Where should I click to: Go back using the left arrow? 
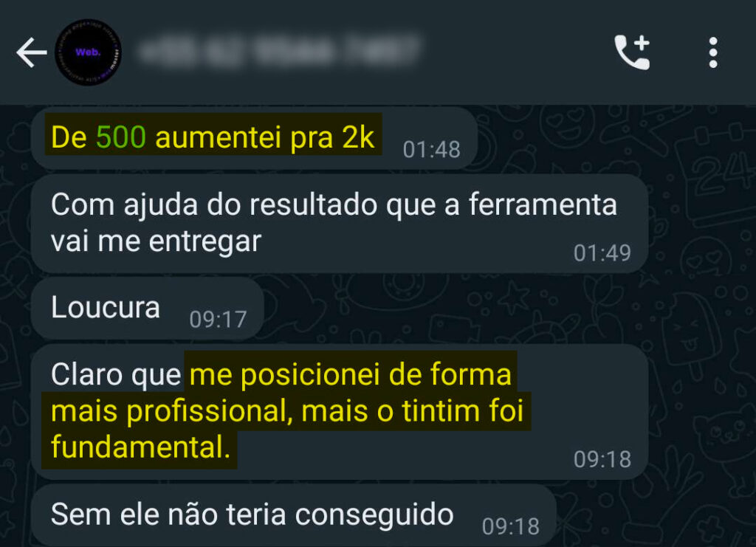point(31,52)
